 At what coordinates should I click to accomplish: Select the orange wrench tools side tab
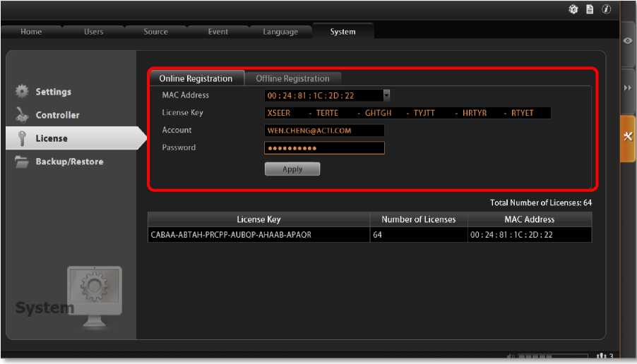(x=628, y=137)
